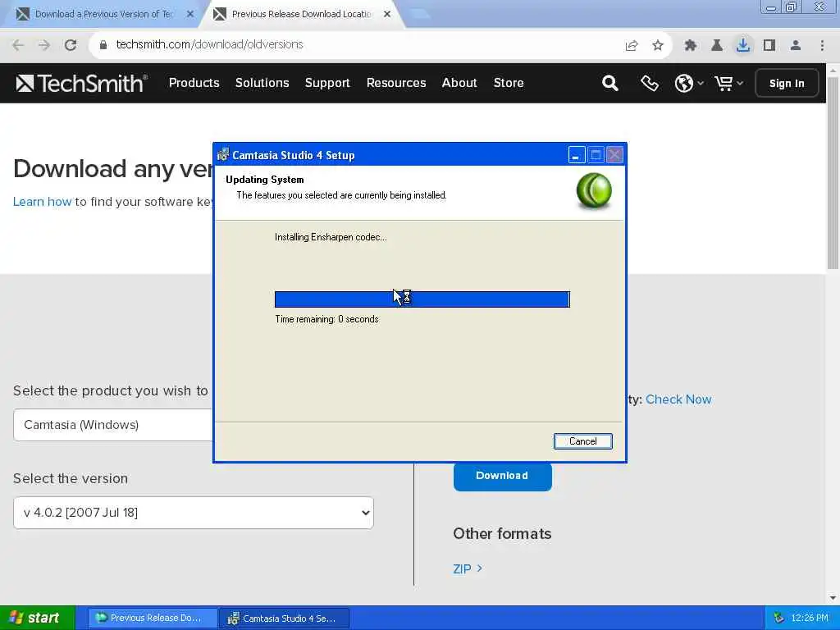The width and height of the screenshot is (840, 630).
Task: Close the first browser tab
Action: click(190, 14)
